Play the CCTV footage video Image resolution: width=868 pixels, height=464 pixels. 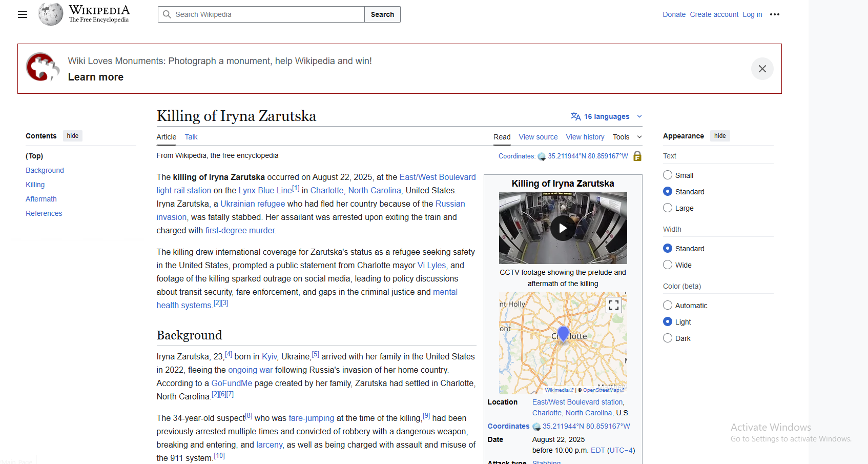click(x=563, y=228)
